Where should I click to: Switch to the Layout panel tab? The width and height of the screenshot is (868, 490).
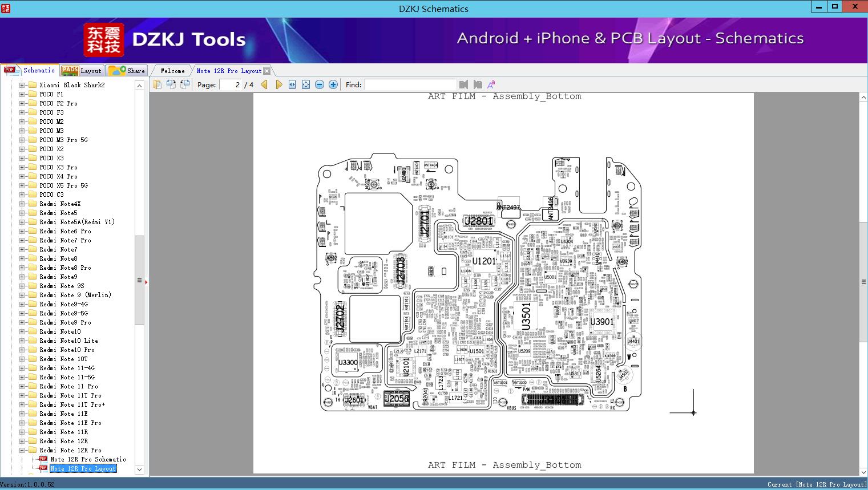click(x=82, y=71)
